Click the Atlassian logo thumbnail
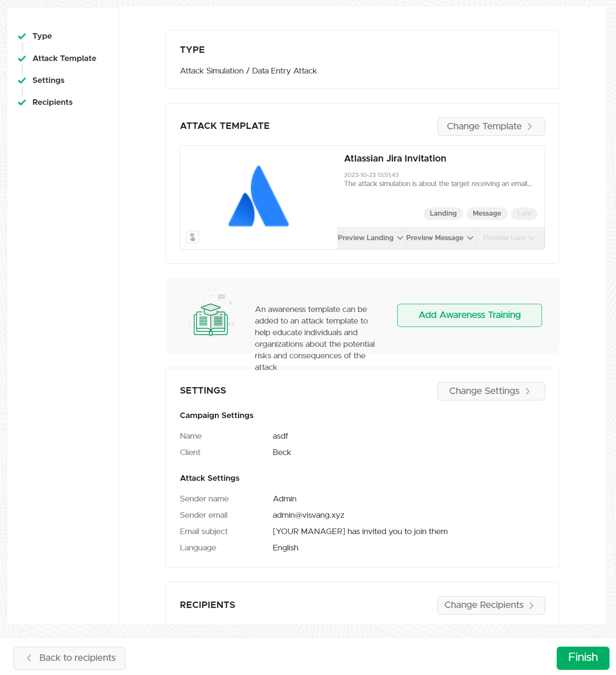The width and height of the screenshot is (616, 675). pos(258,196)
